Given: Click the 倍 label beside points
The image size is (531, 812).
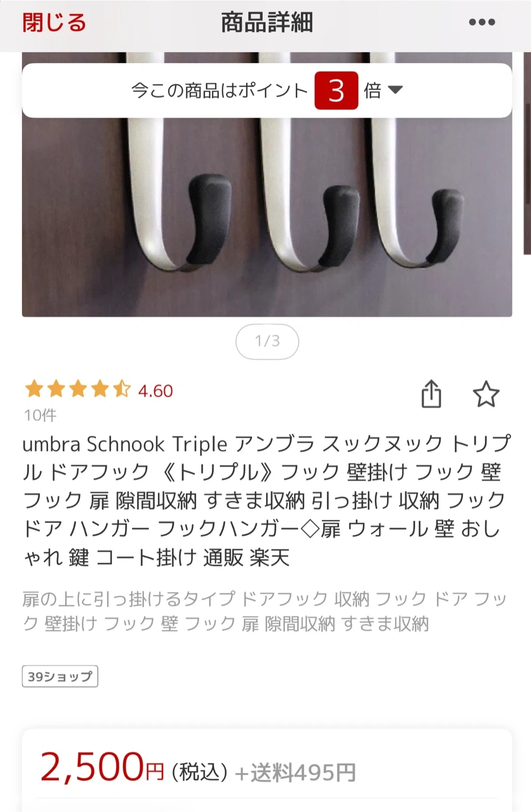Looking at the screenshot, I should 373,90.
